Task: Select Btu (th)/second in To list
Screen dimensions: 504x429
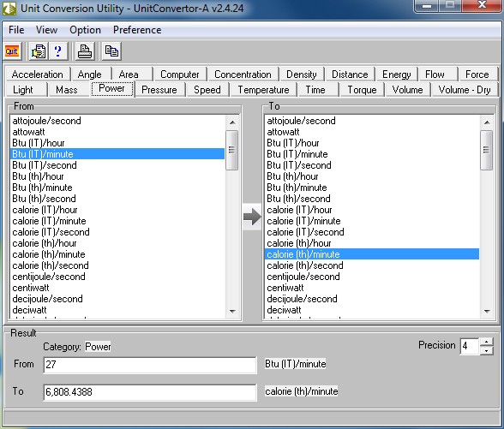Action: pos(372,199)
